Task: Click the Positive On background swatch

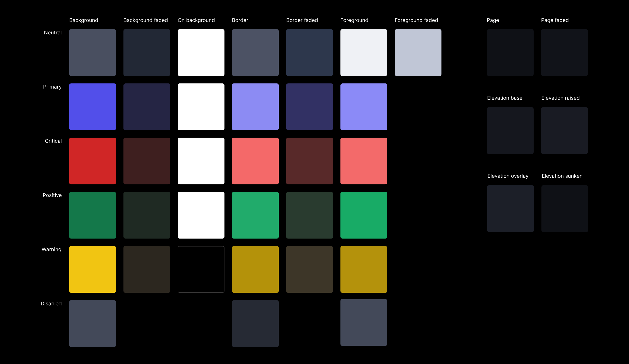Action: (x=201, y=215)
